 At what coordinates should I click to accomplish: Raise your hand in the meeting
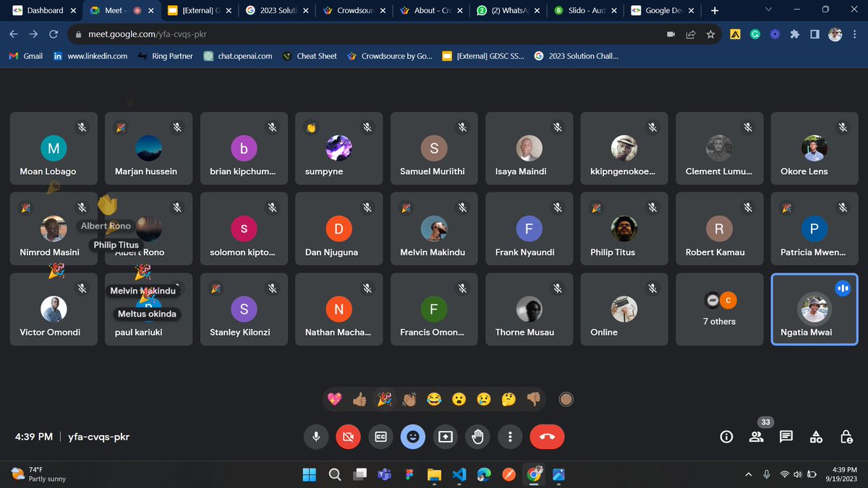point(478,437)
